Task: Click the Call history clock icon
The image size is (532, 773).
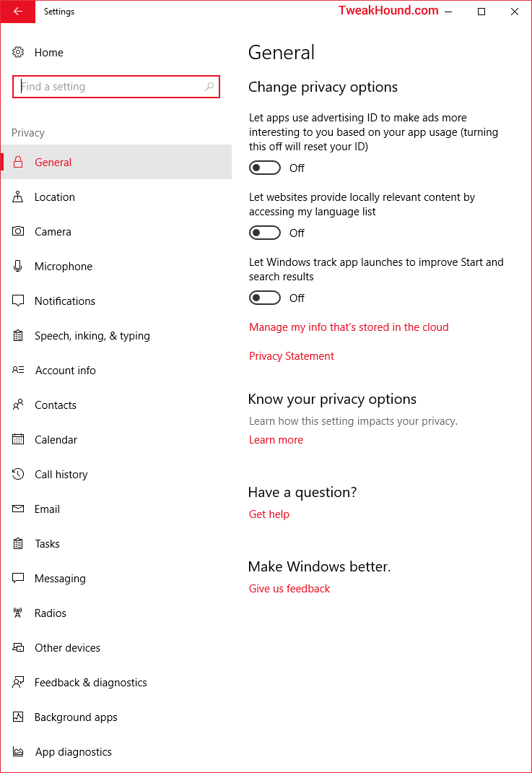Action: [x=18, y=474]
